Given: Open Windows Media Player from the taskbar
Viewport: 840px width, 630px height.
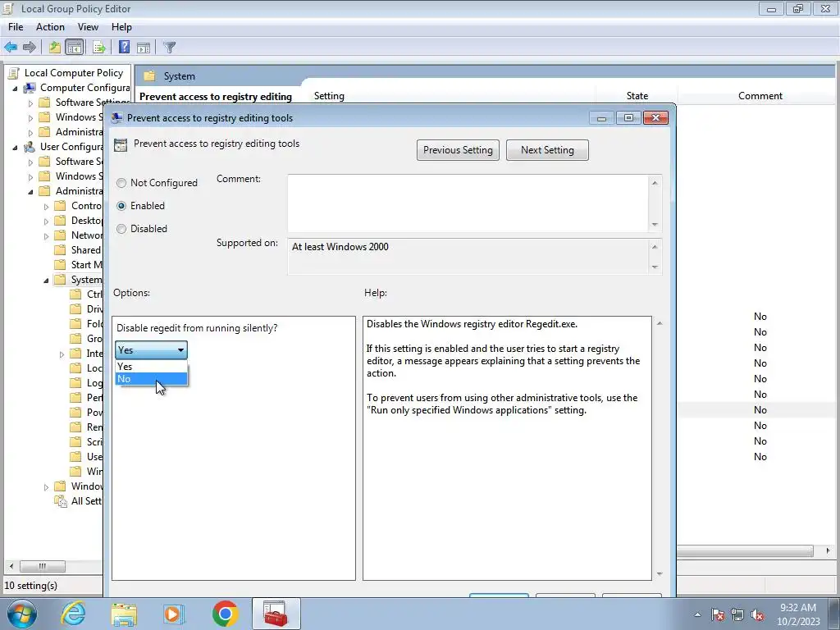Looking at the screenshot, I should click(174, 614).
